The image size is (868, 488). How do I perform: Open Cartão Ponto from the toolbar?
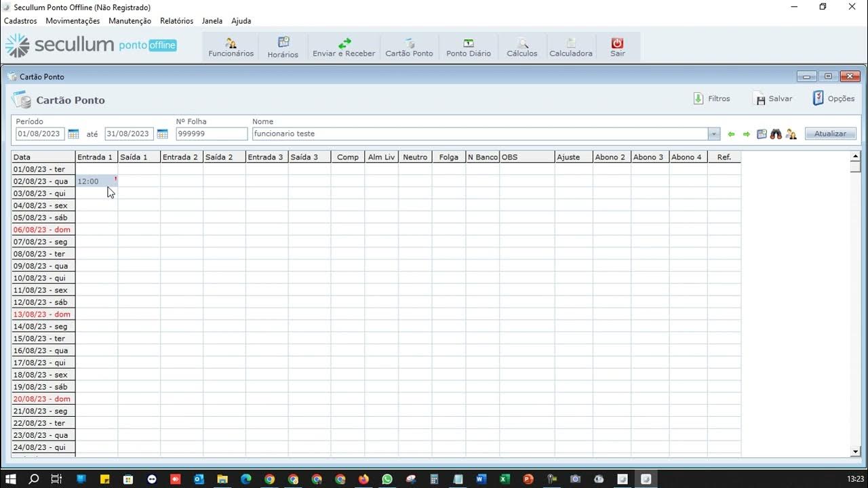pyautogui.click(x=409, y=47)
